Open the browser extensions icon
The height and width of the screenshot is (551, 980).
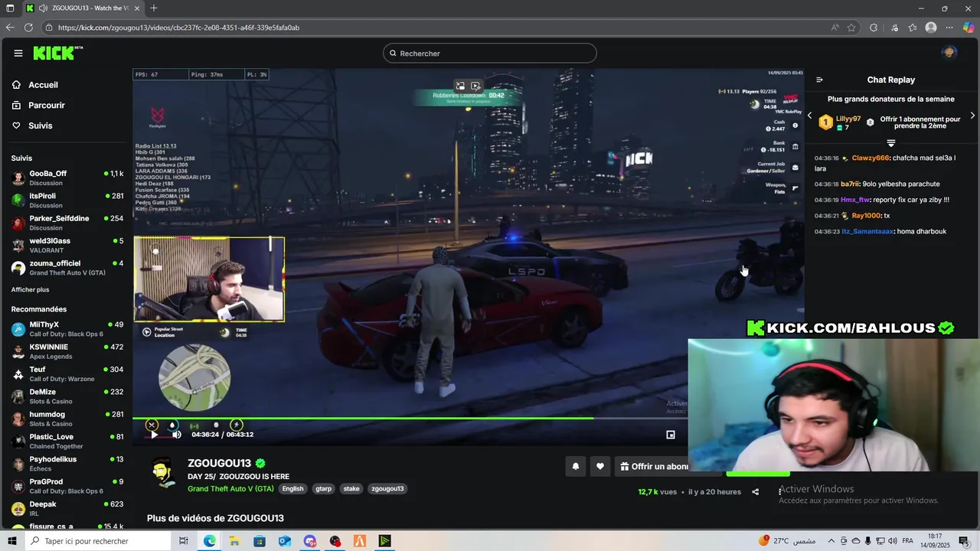[874, 28]
